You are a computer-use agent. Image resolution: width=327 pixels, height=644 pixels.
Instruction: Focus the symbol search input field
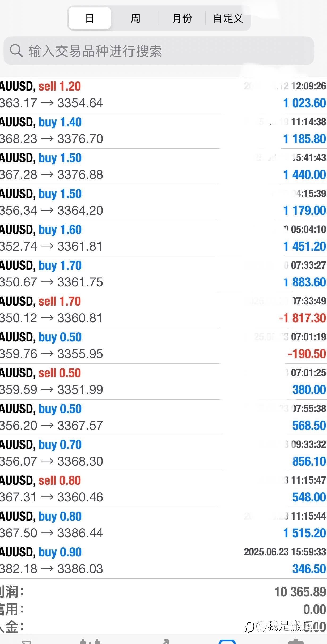click(x=159, y=51)
